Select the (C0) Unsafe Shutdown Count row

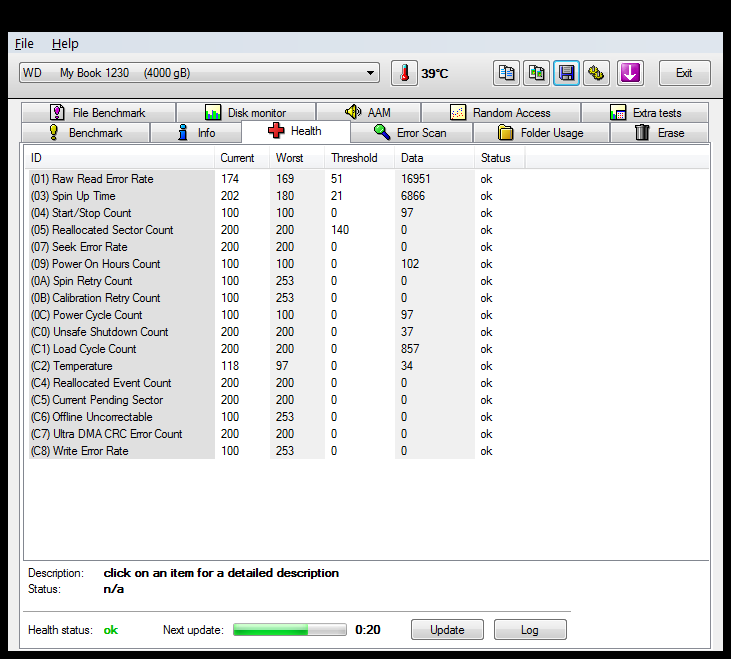pos(275,332)
